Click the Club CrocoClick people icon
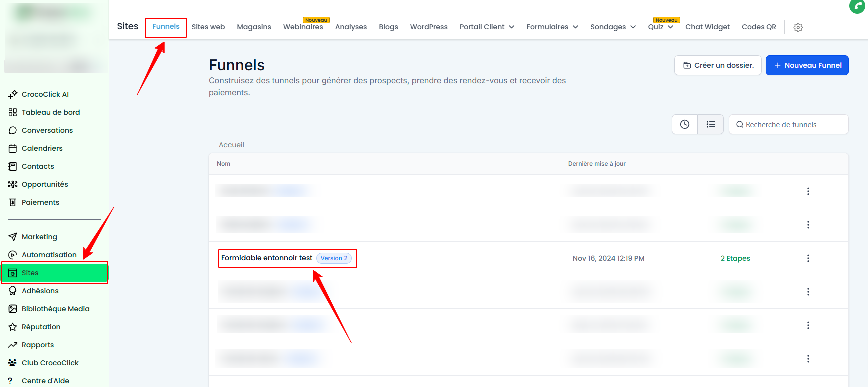Screen dimensions: 868x387 coord(13,363)
